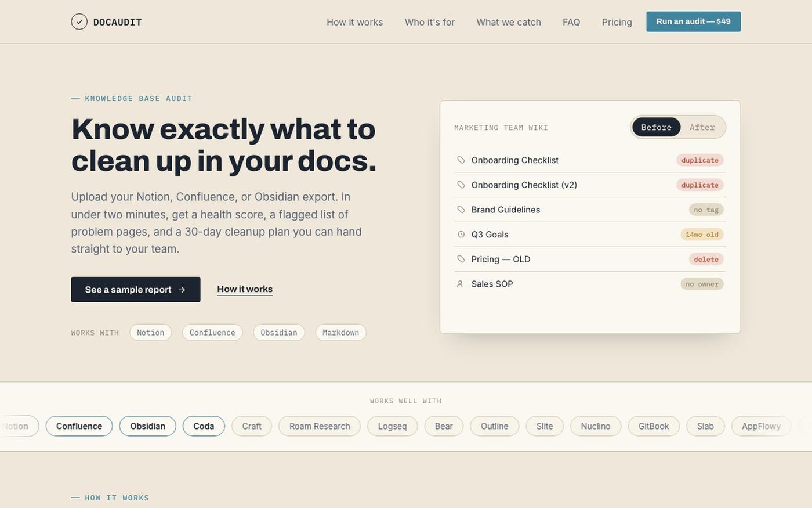Select the Craft chip
The height and width of the screenshot is (508, 812).
click(x=252, y=426)
